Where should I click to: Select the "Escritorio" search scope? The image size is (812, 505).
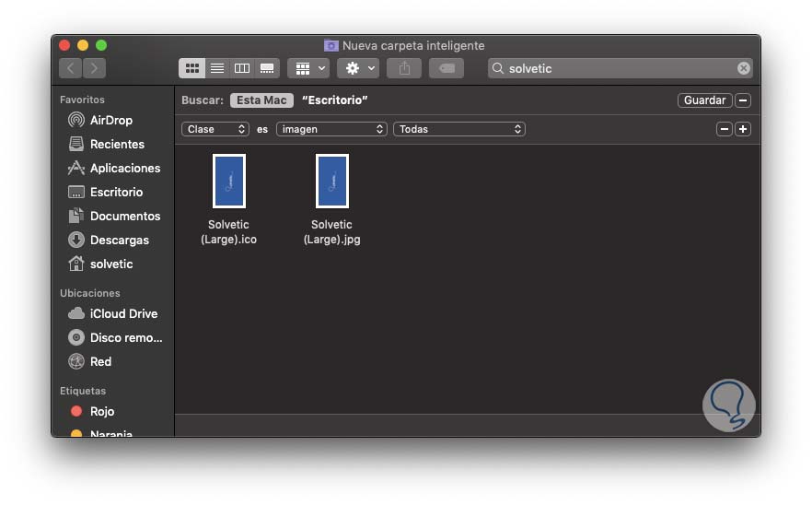click(334, 100)
